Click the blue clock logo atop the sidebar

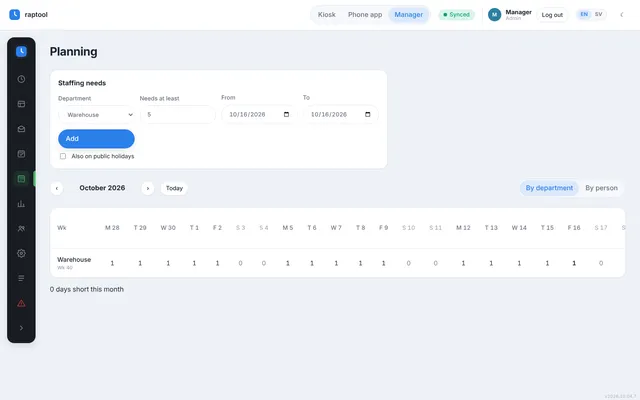coord(21,51)
